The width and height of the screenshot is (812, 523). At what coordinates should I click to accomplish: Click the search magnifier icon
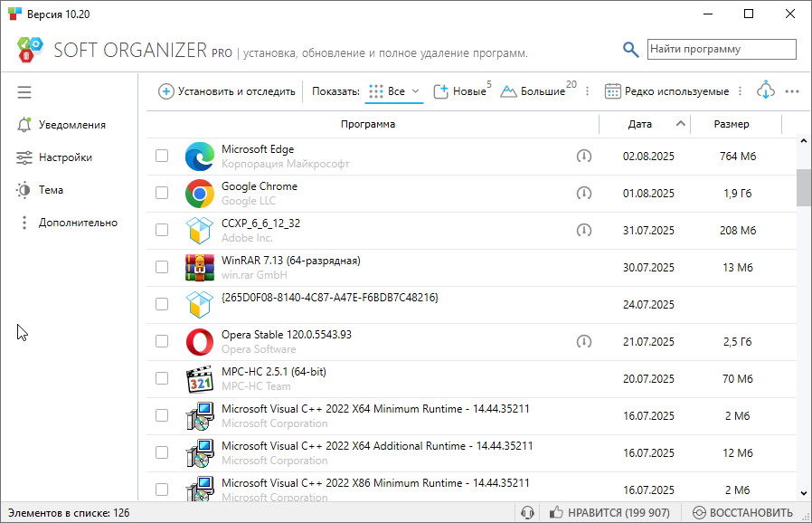tap(630, 50)
